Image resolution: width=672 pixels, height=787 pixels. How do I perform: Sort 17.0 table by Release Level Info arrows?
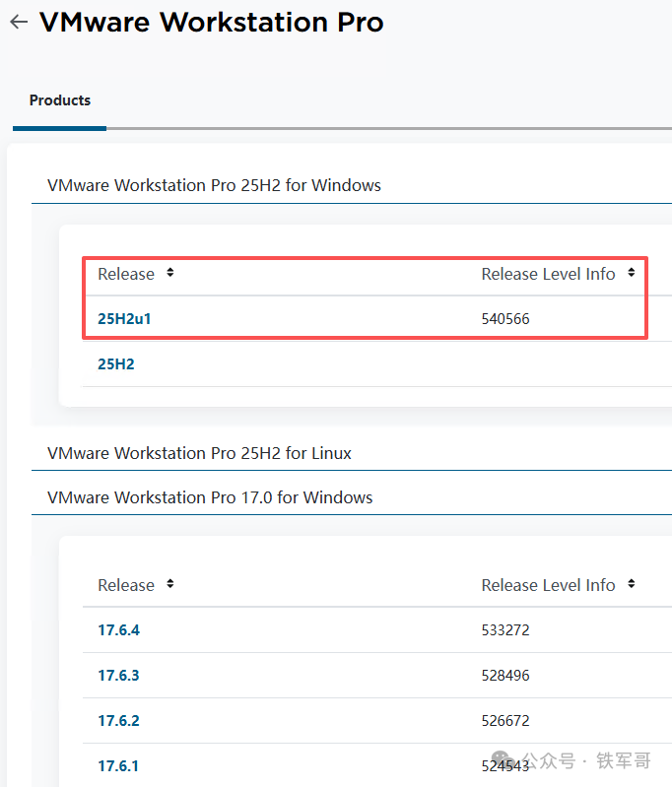(632, 584)
